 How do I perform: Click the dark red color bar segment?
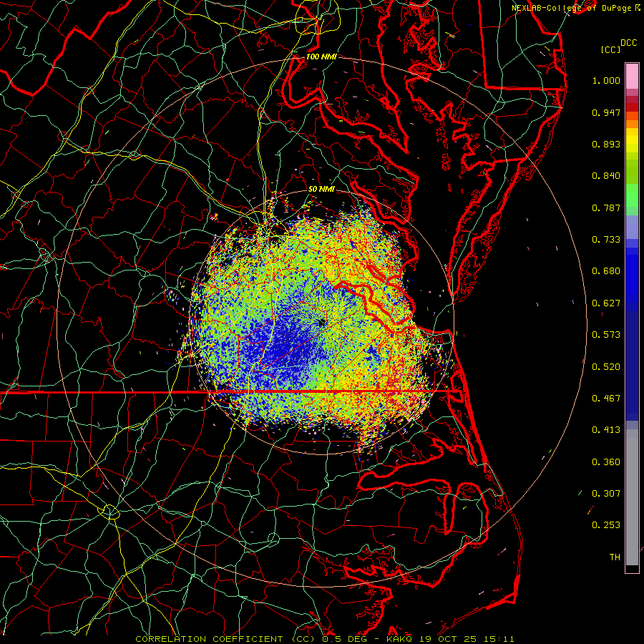(x=632, y=107)
